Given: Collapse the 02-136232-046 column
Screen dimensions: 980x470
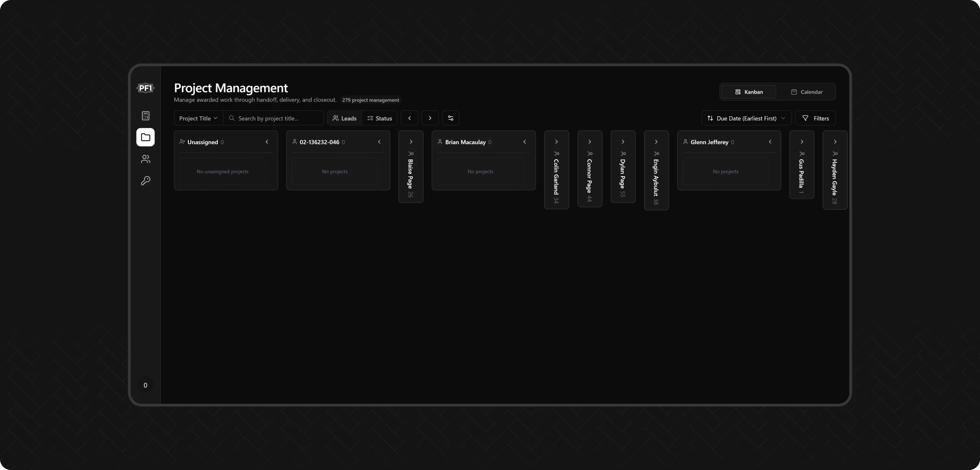Looking at the screenshot, I should click(x=379, y=142).
